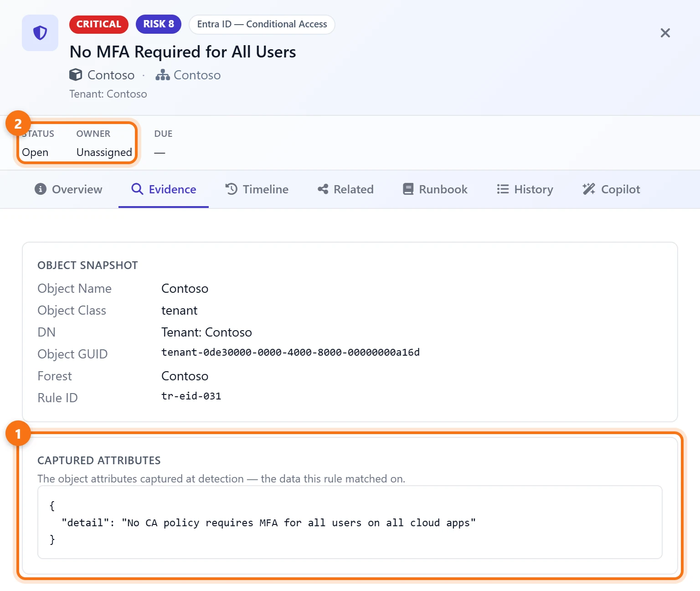Click the Object Name value Contoso

185,289
